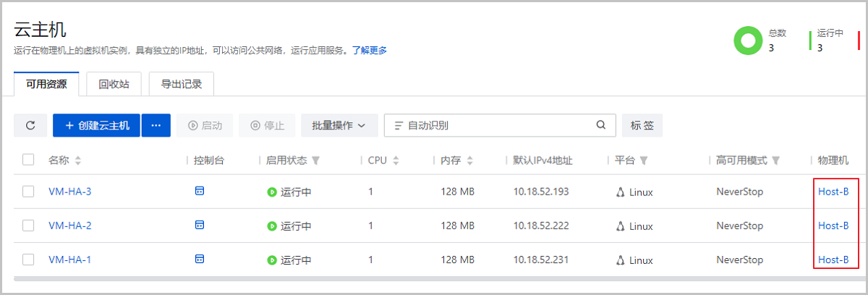The image size is (868, 295).
Task: Click the search magnifier icon
Action: click(x=601, y=125)
